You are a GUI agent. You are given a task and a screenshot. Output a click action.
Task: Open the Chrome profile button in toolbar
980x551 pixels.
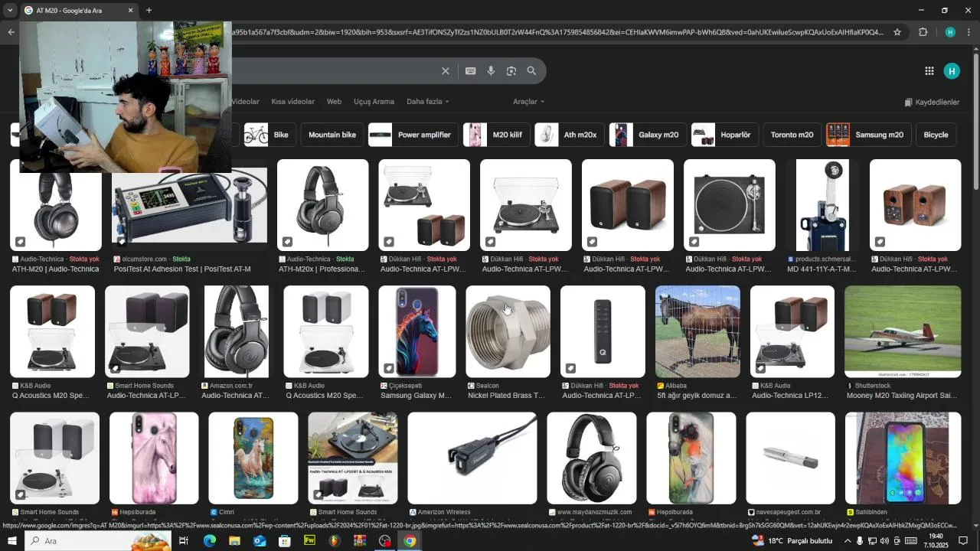(950, 32)
